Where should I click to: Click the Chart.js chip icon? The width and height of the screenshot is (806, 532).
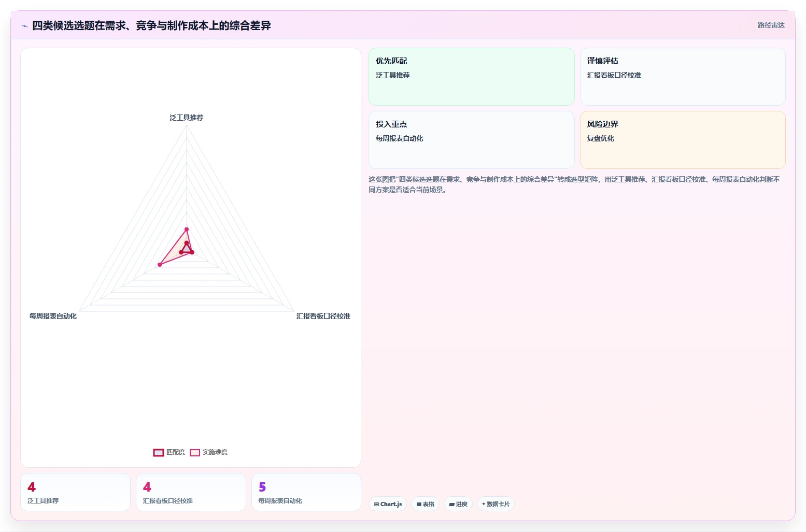coord(376,504)
